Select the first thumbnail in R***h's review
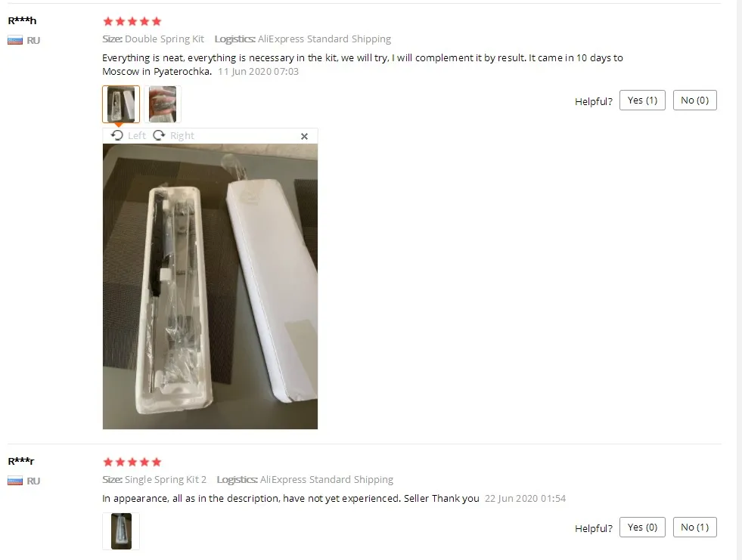 coord(121,104)
